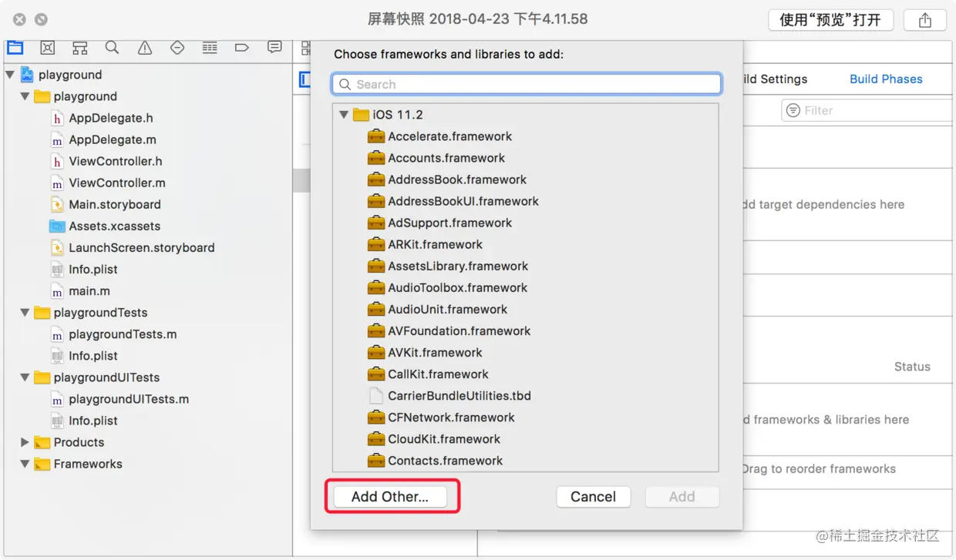Open the Breakpoint navigator tag icon
The height and width of the screenshot is (560, 956).
[x=242, y=48]
